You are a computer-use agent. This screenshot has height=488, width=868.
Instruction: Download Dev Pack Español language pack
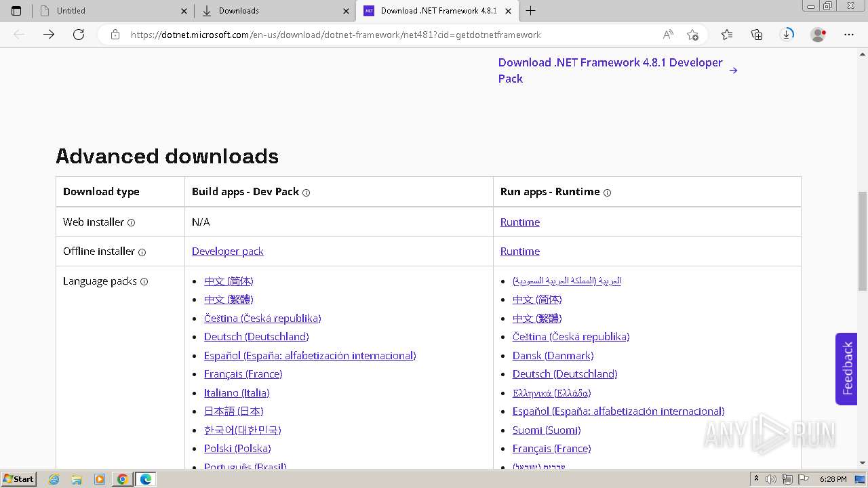coord(310,356)
